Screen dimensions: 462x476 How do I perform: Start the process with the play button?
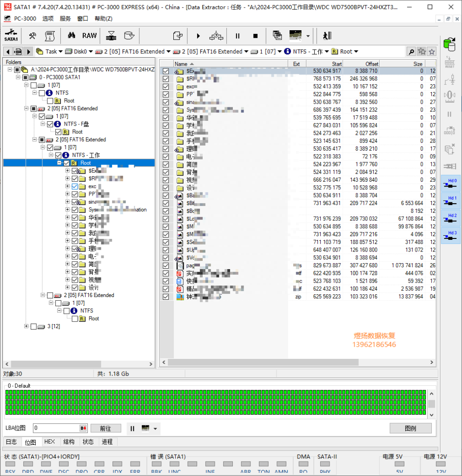pyautogui.click(x=198, y=36)
